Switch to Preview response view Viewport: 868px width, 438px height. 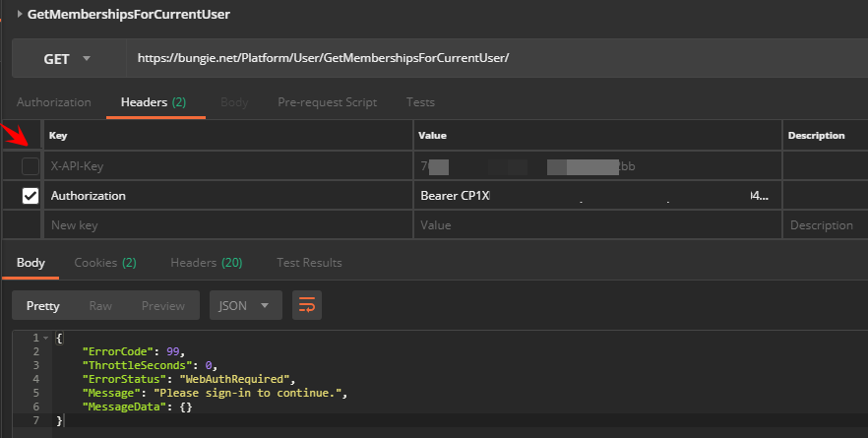(x=162, y=306)
